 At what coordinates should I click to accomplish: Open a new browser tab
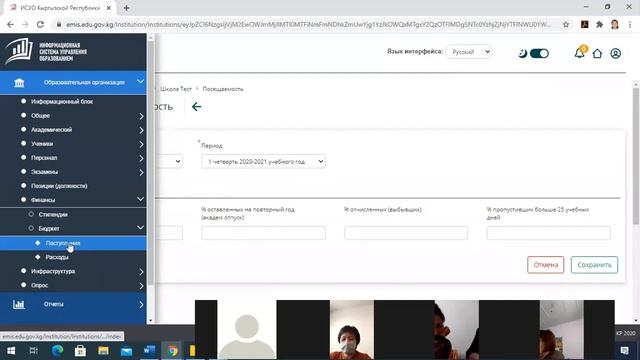126,8
